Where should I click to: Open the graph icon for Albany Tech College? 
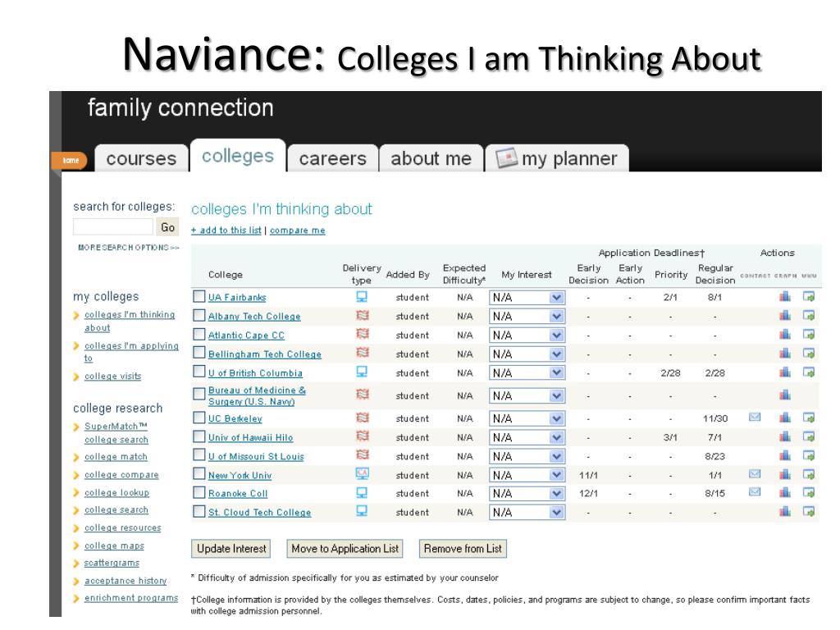click(785, 316)
